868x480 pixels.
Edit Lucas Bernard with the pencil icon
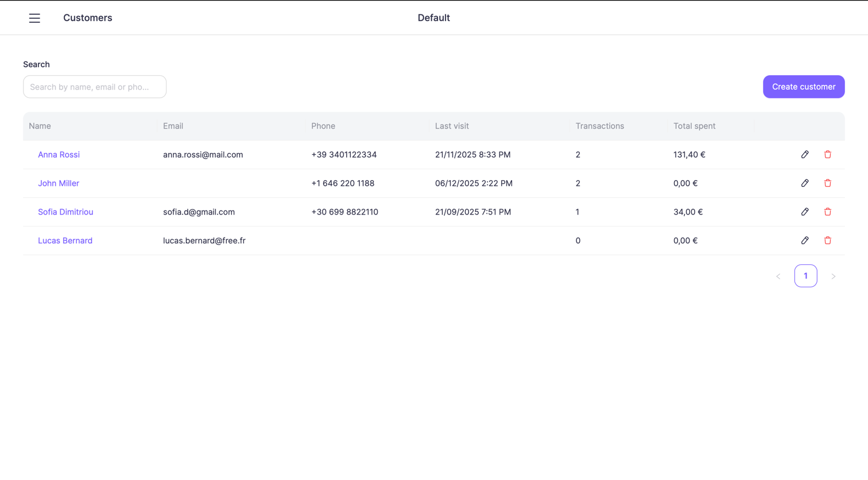[805, 240]
